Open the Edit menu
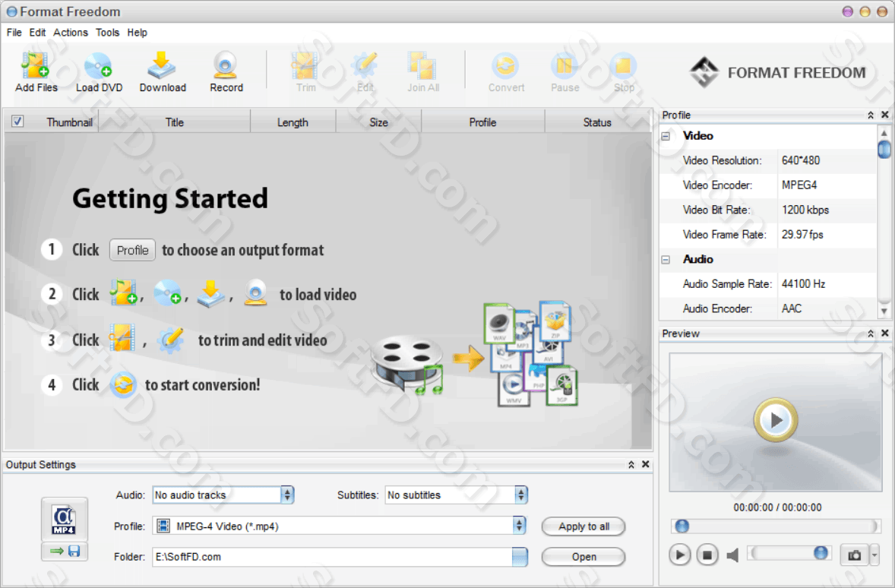This screenshot has height=588, width=895. pos(38,33)
